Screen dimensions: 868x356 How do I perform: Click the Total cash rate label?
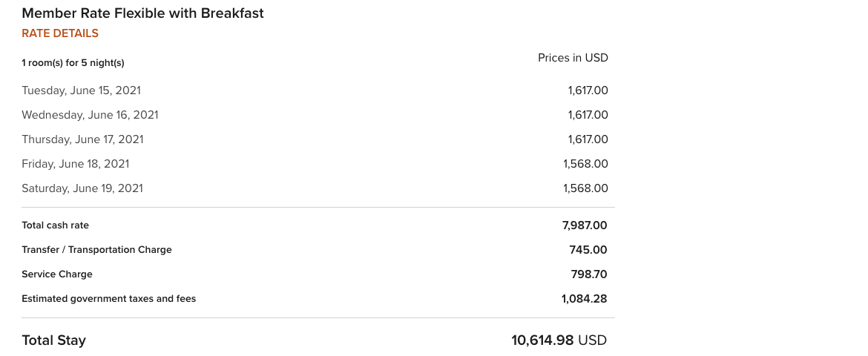[x=56, y=225]
